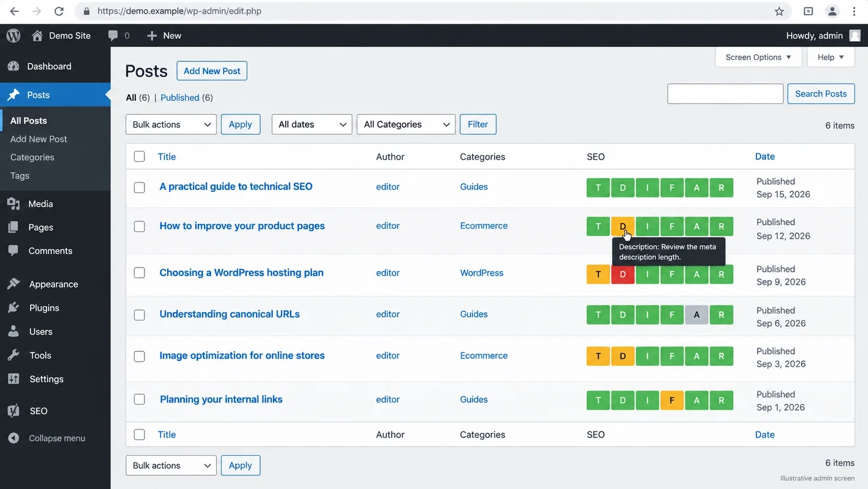Check the technical SEO guide post
This screenshot has width=868, height=489.
(x=139, y=187)
